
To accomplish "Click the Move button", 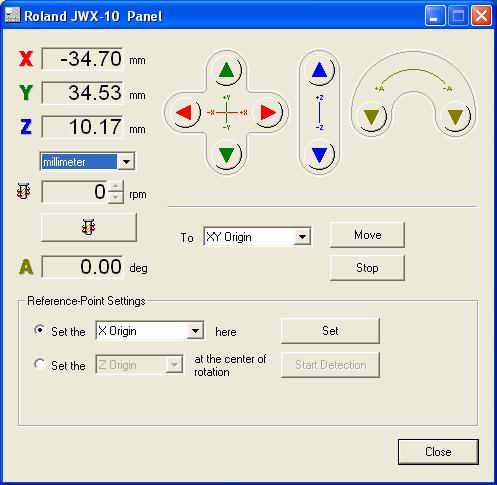I will tap(367, 235).
